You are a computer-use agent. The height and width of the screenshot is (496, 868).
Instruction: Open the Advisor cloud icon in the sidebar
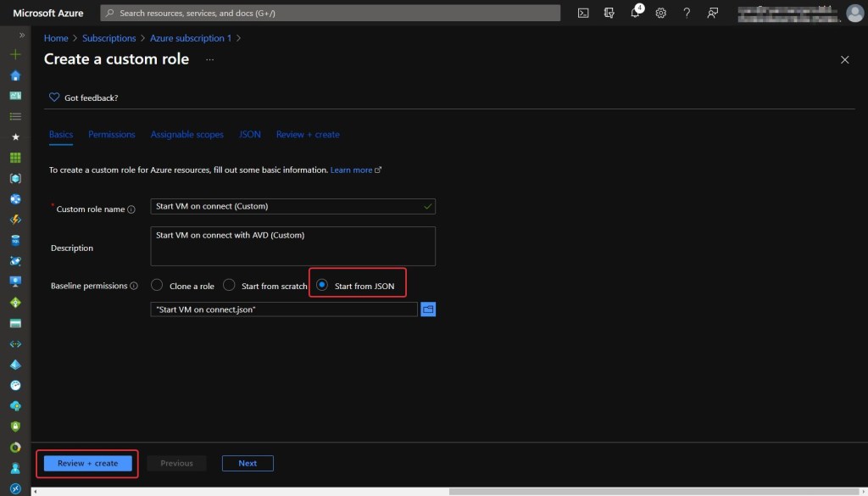[x=15, y=406]
